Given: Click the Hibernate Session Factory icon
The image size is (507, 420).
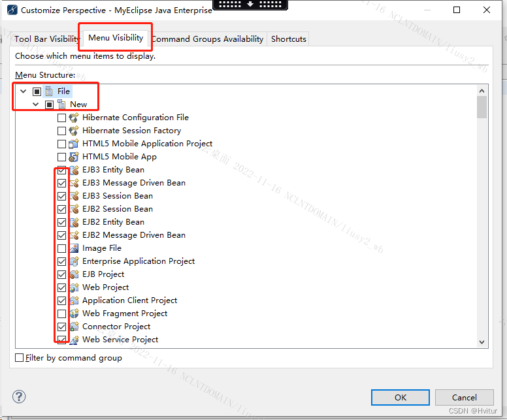Looking at the screenshot, I should click(74, 131).
